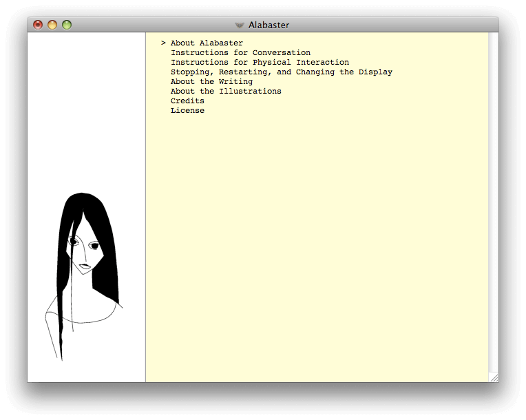Click the '>' selection cursor marker
Screen dimensions: 526x420
pyautogui.click(x=163, y=43)
